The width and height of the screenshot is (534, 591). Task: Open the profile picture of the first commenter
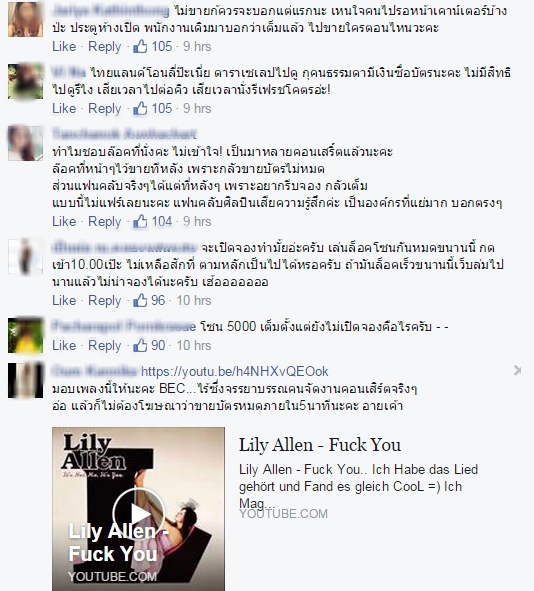tap(26, 19)
